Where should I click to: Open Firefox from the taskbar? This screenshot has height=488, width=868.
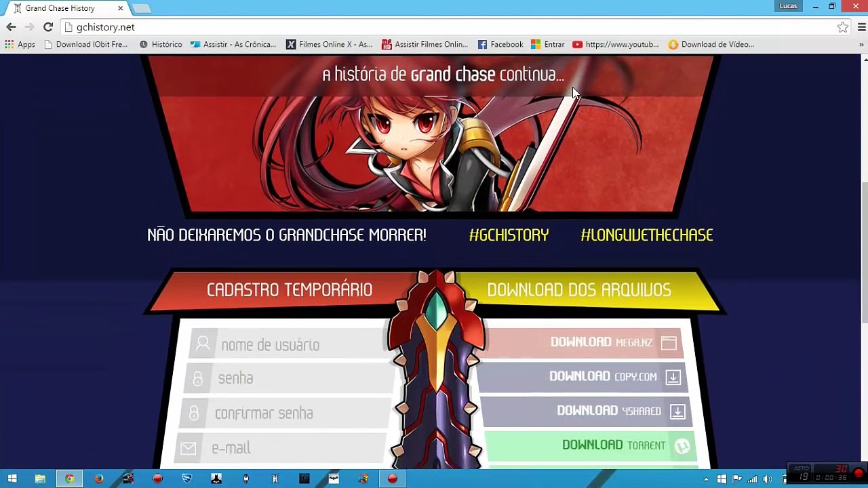pyautogui.click(x=99, y=479)
